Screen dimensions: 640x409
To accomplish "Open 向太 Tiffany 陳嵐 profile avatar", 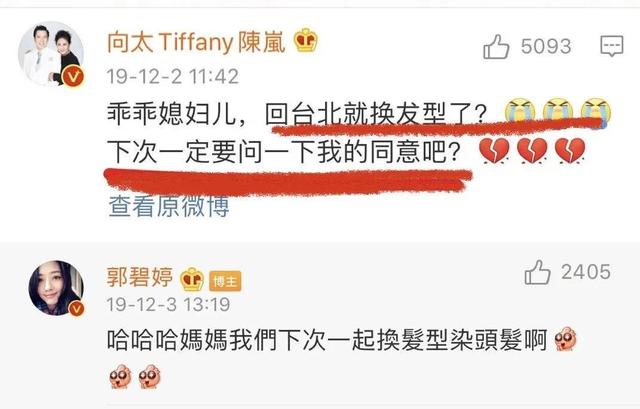I will point(51,53).
